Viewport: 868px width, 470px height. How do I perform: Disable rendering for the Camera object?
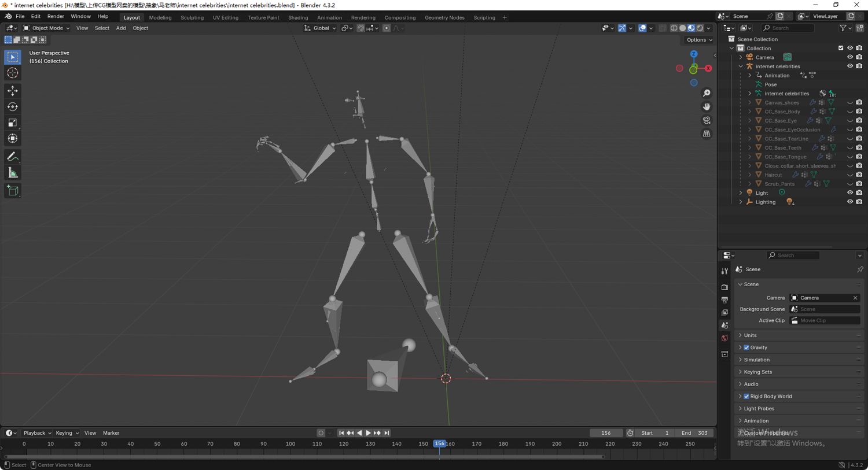pyautogui.click(x=859, y=57)
